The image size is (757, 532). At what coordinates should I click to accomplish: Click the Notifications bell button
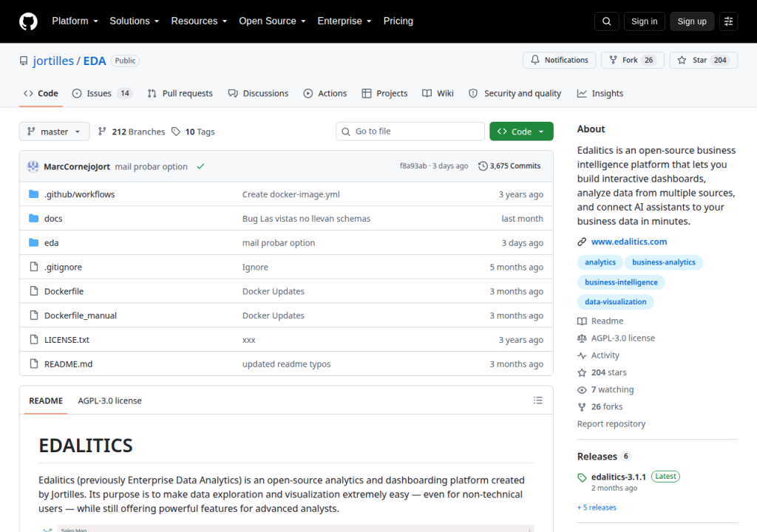[x=559, y=60]
